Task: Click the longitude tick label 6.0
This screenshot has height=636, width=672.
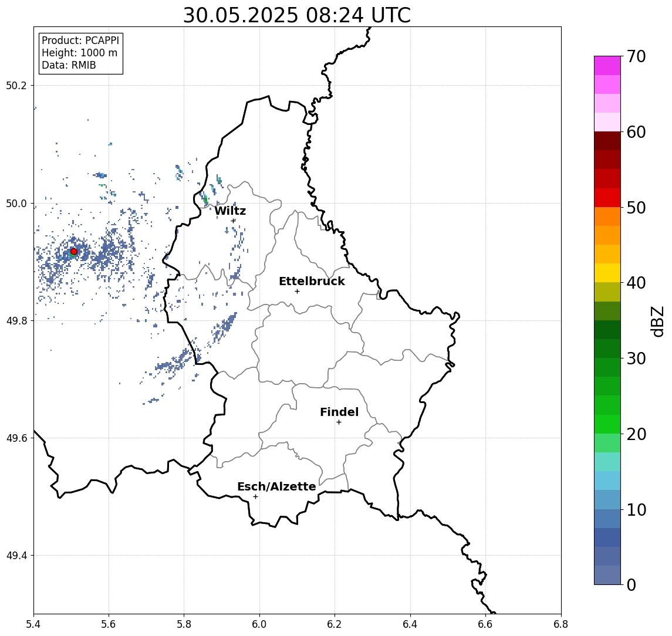Action: [x=259, y=624]
